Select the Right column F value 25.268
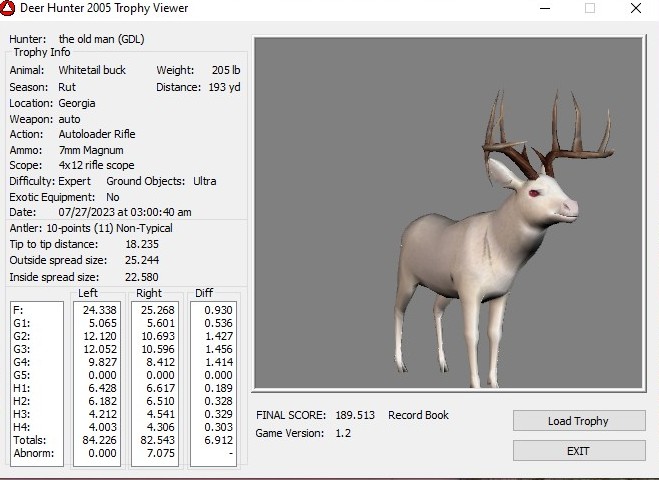Image resolution: width=659 pixels, height=480 pixels. click(160, 310)
